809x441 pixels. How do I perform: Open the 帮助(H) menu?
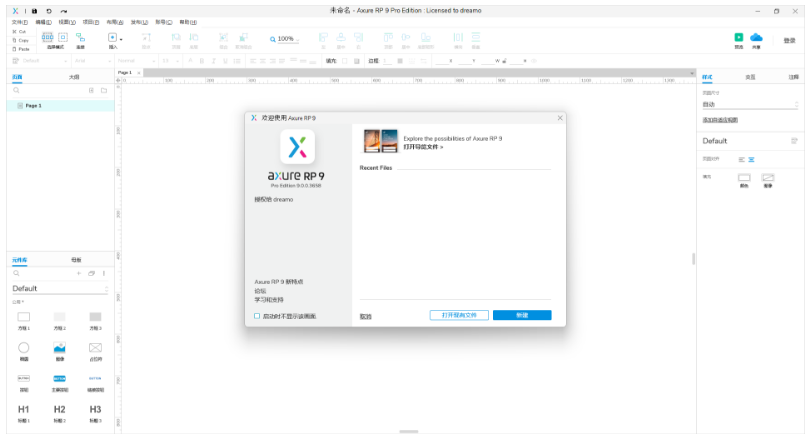(x=188, y=22)
